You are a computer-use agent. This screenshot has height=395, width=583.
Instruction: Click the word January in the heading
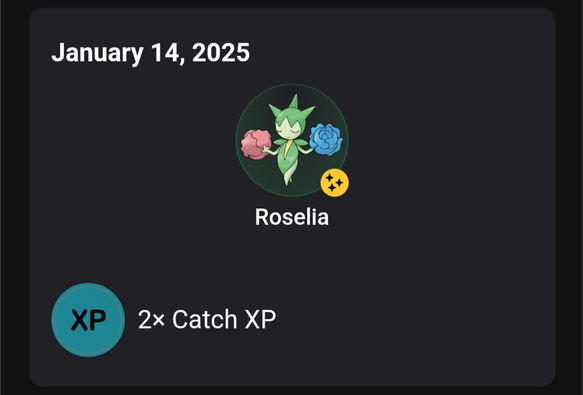pos(97,54)
